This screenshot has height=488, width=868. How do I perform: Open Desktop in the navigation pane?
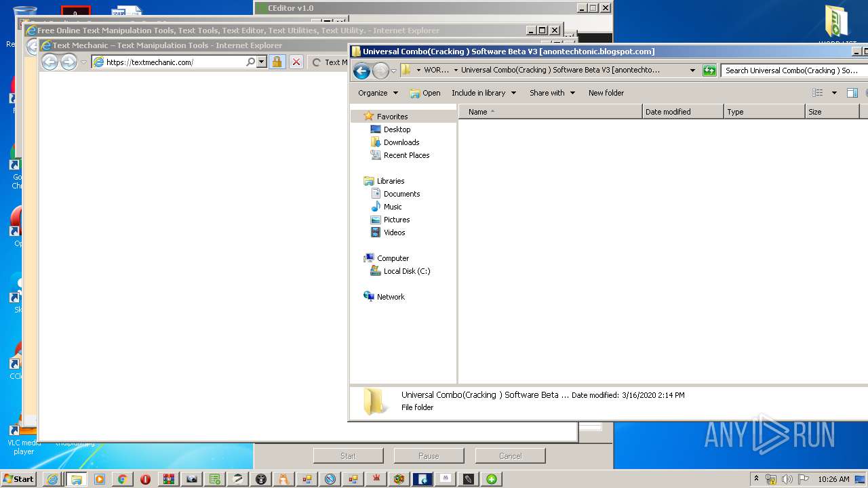tap(397, 129)
